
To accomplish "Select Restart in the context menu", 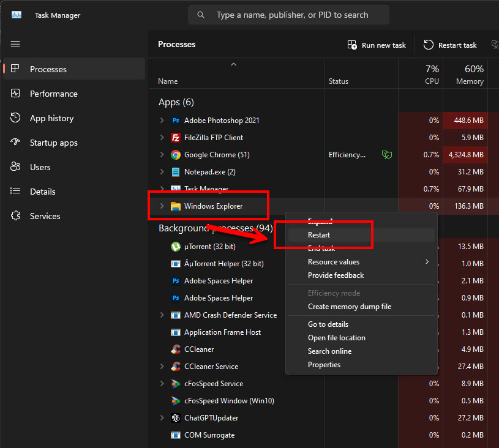I will point(361,235).
